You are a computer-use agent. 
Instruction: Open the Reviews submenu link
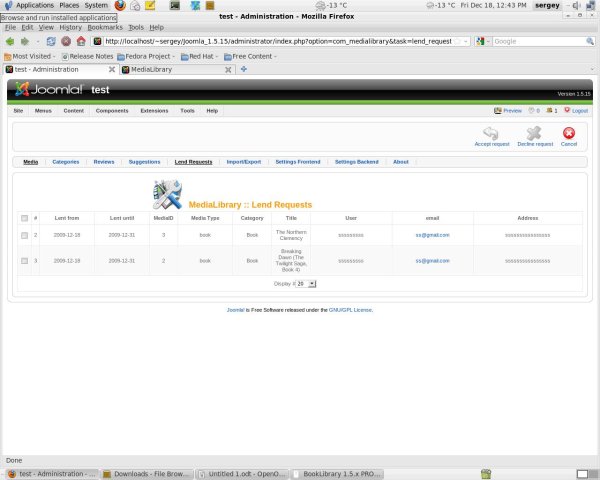104,162
